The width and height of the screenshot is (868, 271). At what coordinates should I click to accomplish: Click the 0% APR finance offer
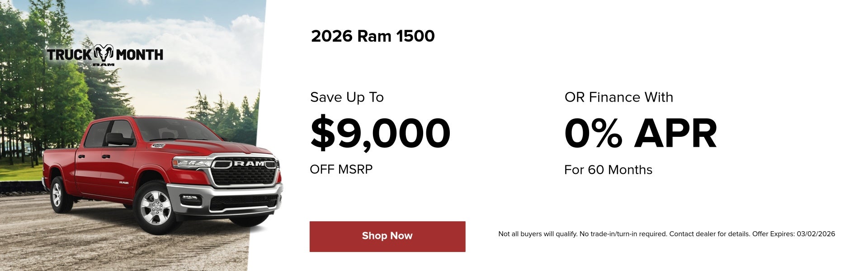tap(640, 133)
